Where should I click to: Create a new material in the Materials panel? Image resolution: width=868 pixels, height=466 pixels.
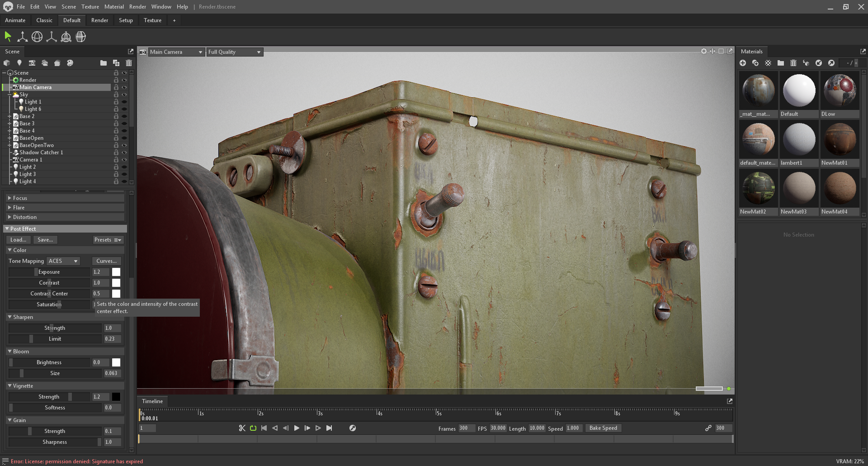[743, 63]
